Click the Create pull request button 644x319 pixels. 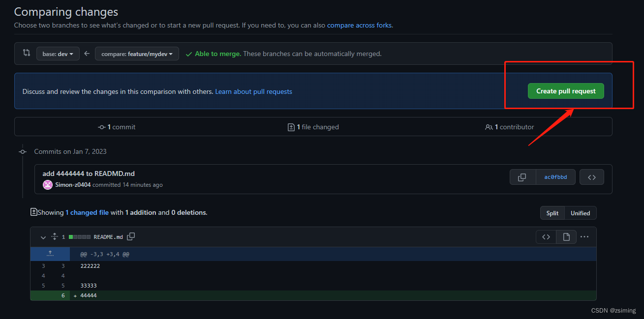tap(566, 91)
